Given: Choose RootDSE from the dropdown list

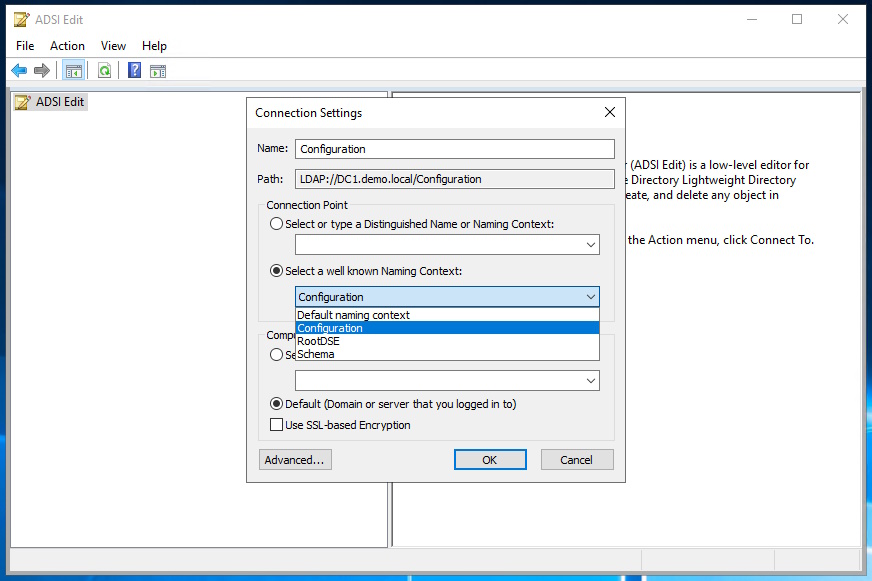Looking at the screenshot, I should (447, 341).
